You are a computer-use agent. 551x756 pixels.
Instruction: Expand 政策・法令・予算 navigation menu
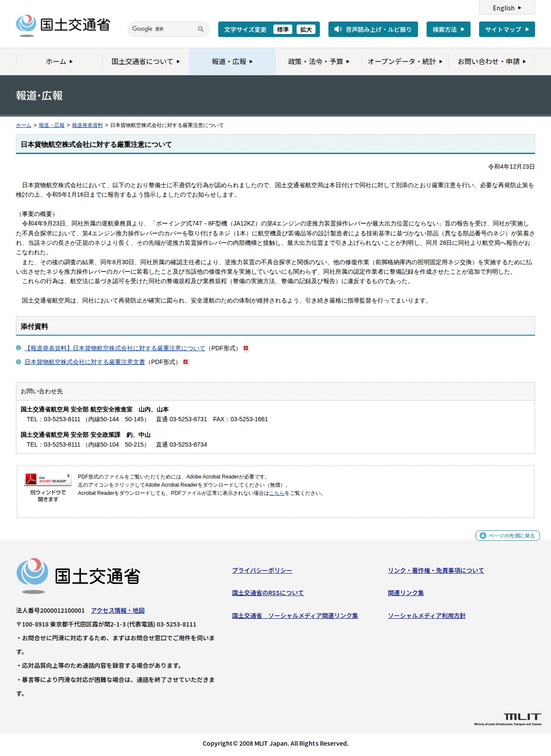(x=319, y=62)
